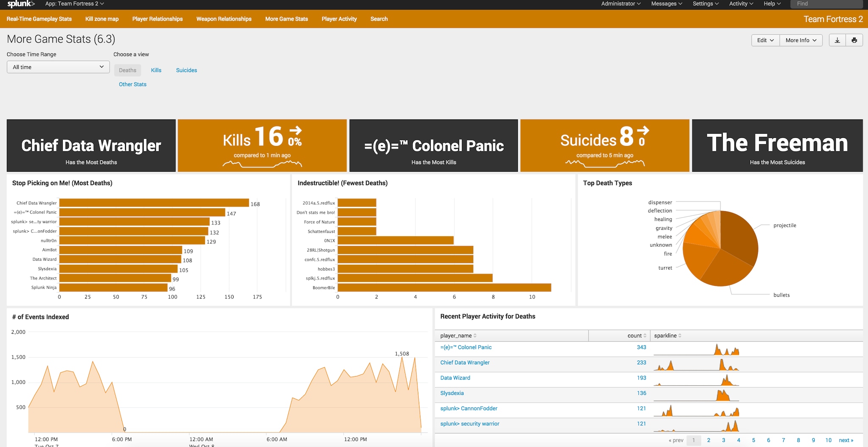This screenshot has height=447, width=868.
Task: Sort by count column sort icon
Action: (x=645, y=335)
